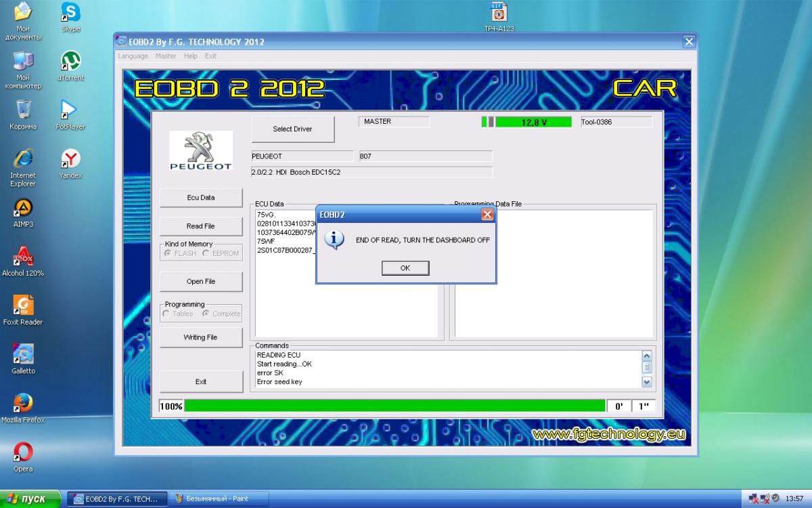The image size is (812, 508).
Task: Click the Open File button
Action: [x=201, y=282]
